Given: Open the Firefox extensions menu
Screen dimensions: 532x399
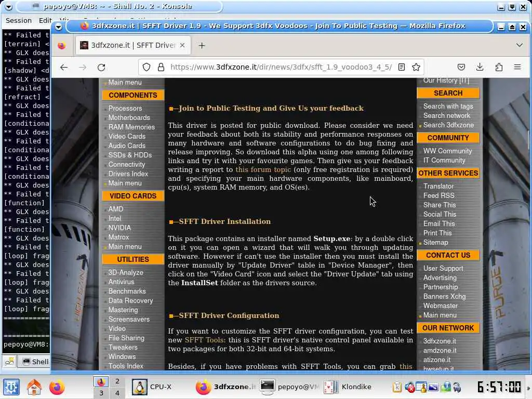Looking at the screenshot, I should pos(499,67).
